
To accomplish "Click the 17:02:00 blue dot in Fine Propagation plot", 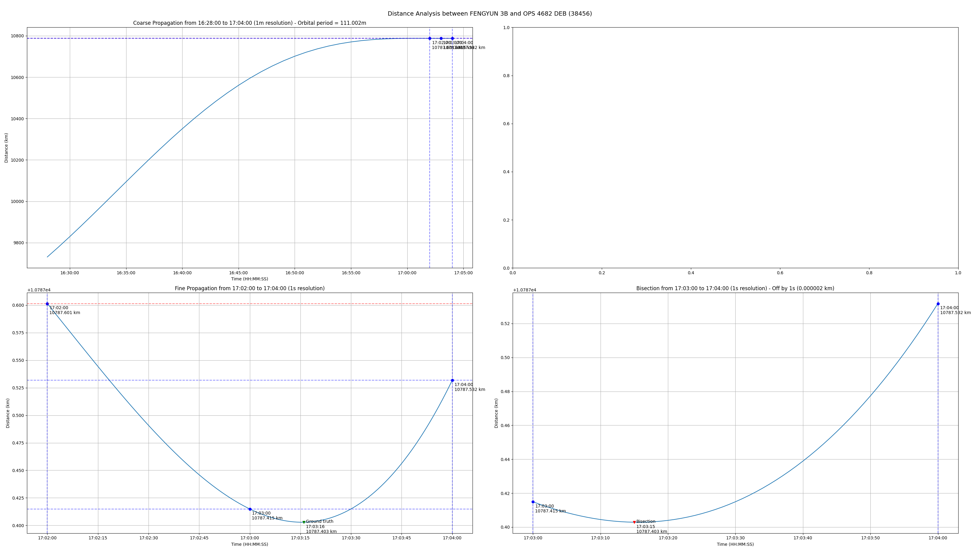I will click(47, 304).
